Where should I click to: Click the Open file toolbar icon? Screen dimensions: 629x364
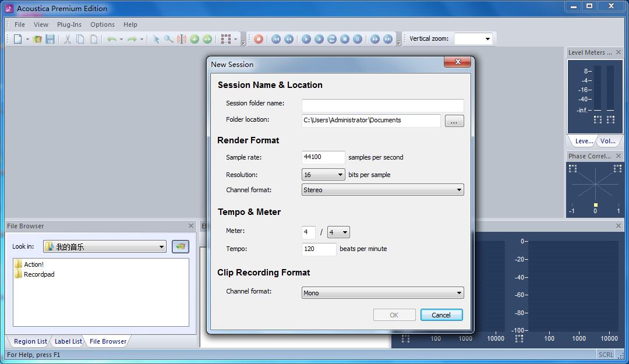coord(37,39)
